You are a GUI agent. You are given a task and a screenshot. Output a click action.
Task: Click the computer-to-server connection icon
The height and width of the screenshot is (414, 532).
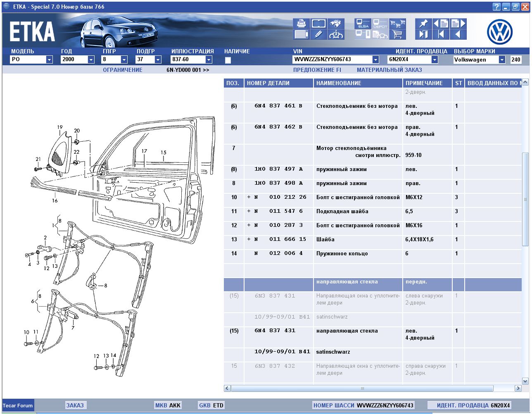(x=363, y=34)
